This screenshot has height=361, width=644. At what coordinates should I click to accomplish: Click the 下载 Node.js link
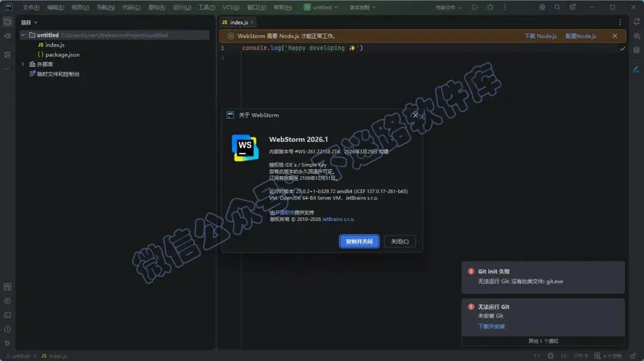point(540,36)
